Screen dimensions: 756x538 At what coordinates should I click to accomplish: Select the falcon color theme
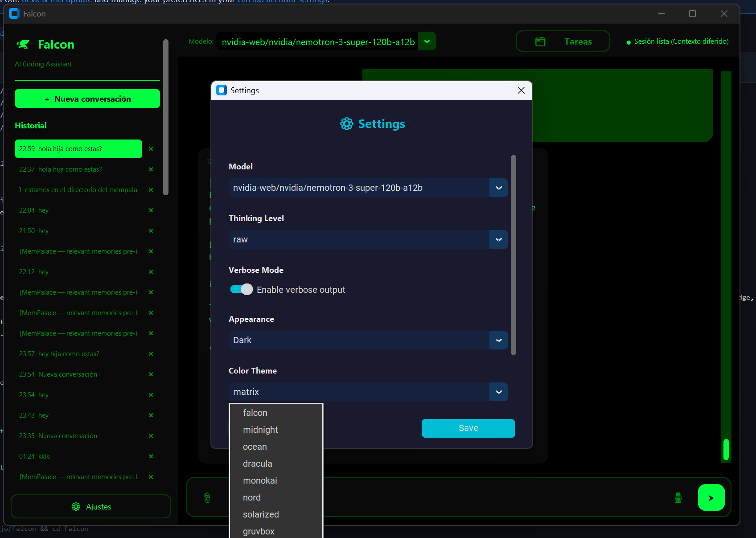click(x=276, y=413)
